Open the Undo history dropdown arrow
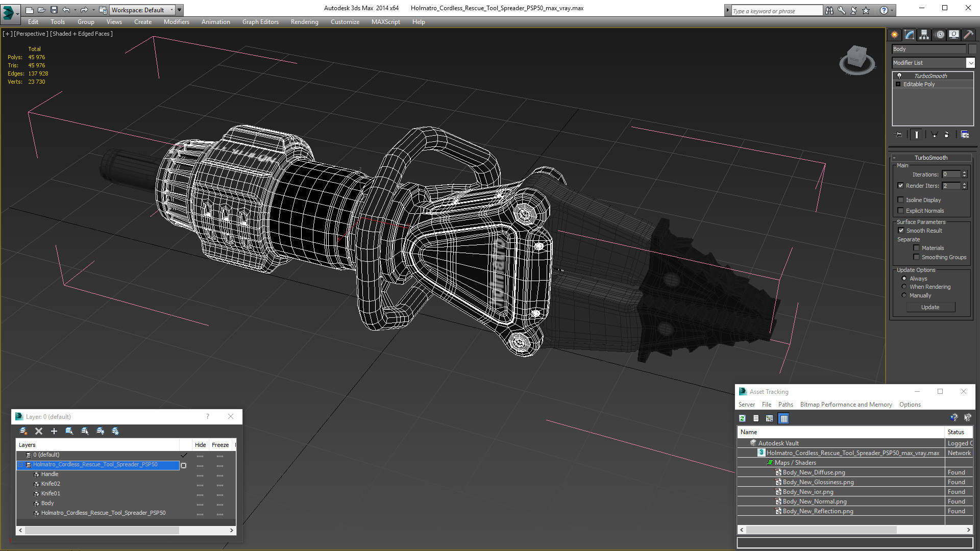This screenshot has height=551, width=980. (x=75, y=10)
